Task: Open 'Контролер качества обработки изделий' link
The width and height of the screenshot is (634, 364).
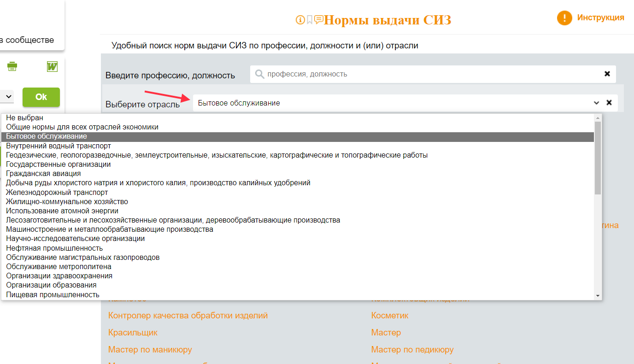Action: pyautogui.click(x=188, y=316)
